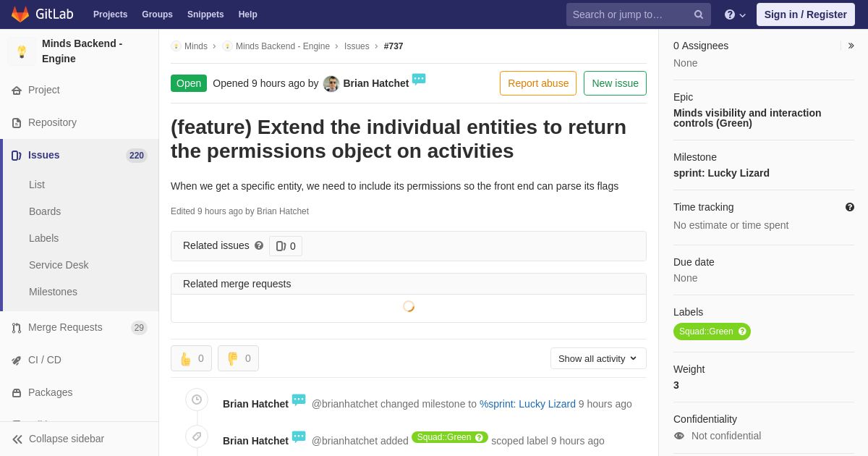Click the search magnifier icon

[698, 14]
